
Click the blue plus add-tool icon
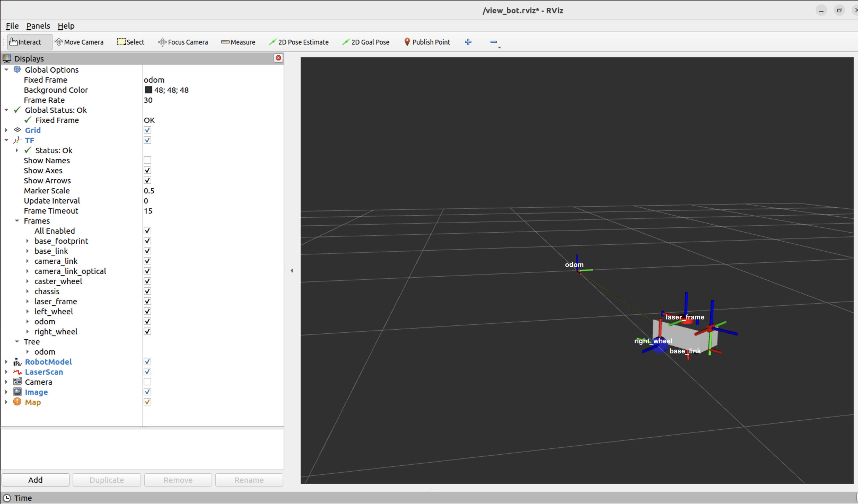tap(468, 42)
